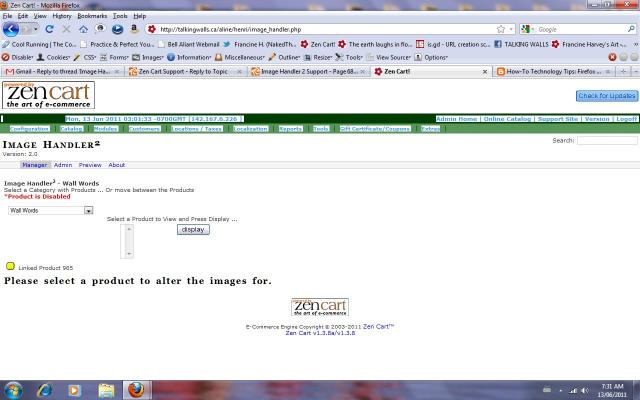Reload the page with refresh icon
Image resolution: width=640 pixels, height=400 pixels.
click(49, 29)
